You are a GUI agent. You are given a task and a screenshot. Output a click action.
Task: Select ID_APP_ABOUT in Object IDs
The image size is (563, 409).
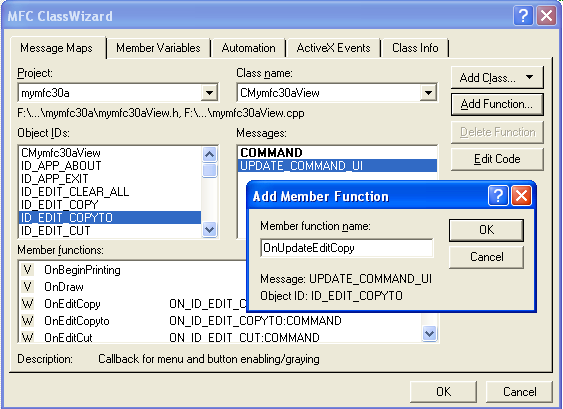coord(110,166)
